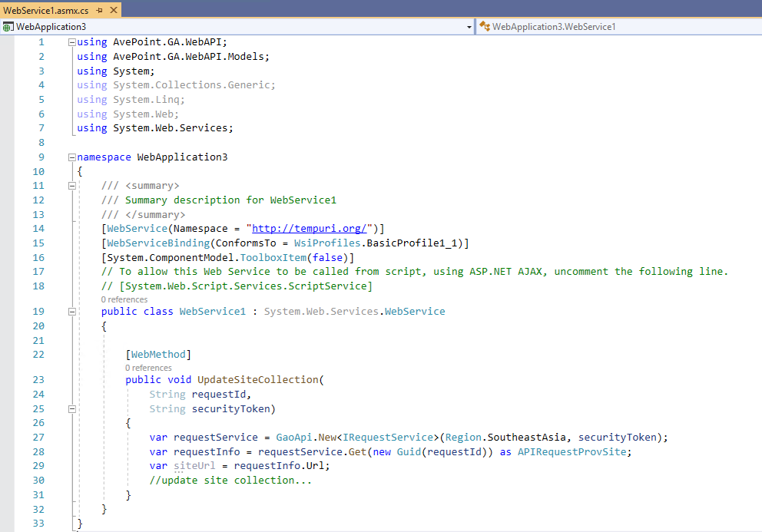
Task: Open the WebApplication3 project dropdown
Action: pyautogui.click(x=470, y=25)
